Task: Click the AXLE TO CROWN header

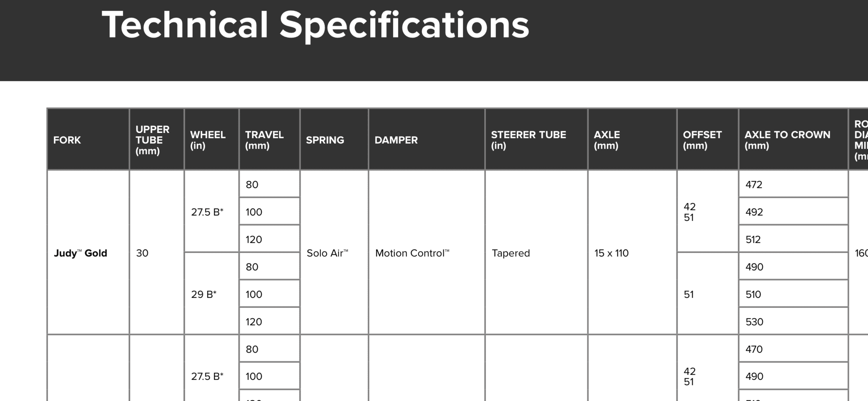Action: point(794,140)
